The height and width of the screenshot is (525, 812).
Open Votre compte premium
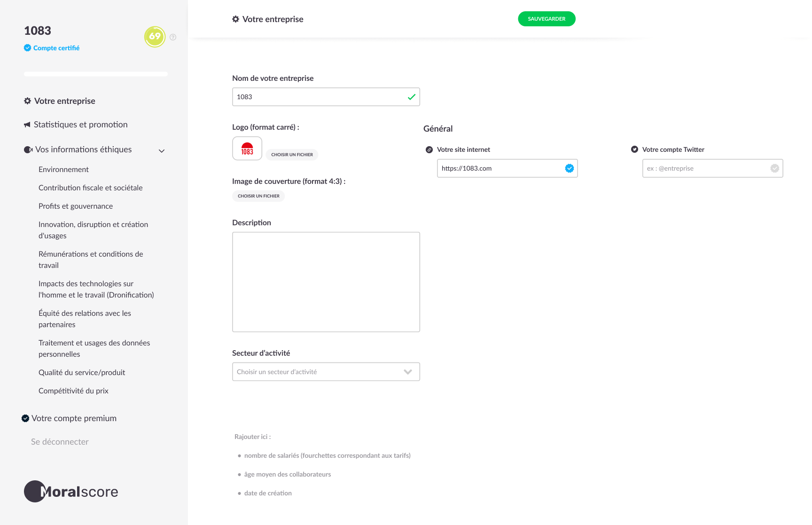(x=74, y=418)
